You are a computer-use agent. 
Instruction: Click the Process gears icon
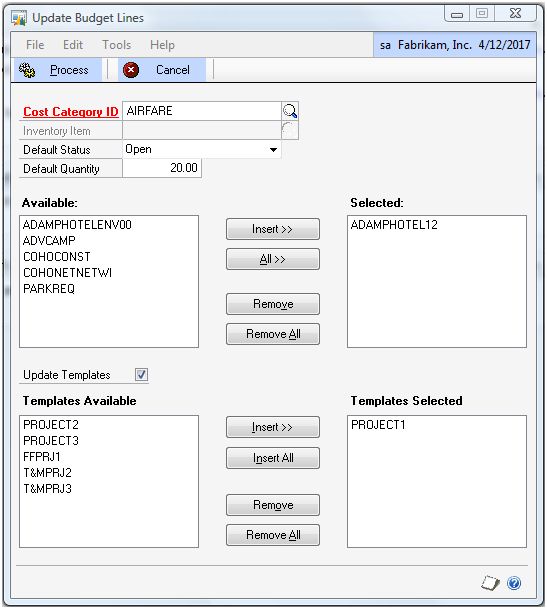coord(27,70)
